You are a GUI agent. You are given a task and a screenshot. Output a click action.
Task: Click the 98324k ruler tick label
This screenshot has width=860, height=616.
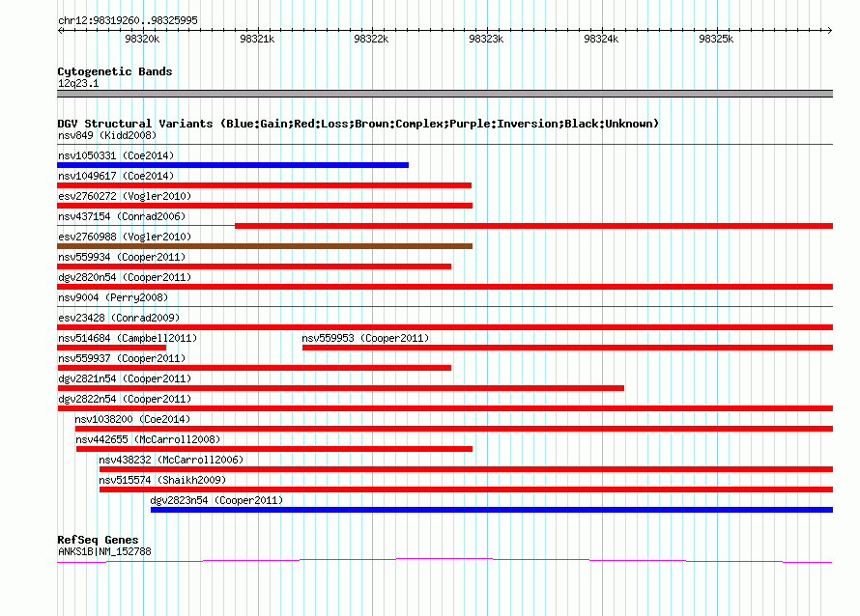[601, 39]
